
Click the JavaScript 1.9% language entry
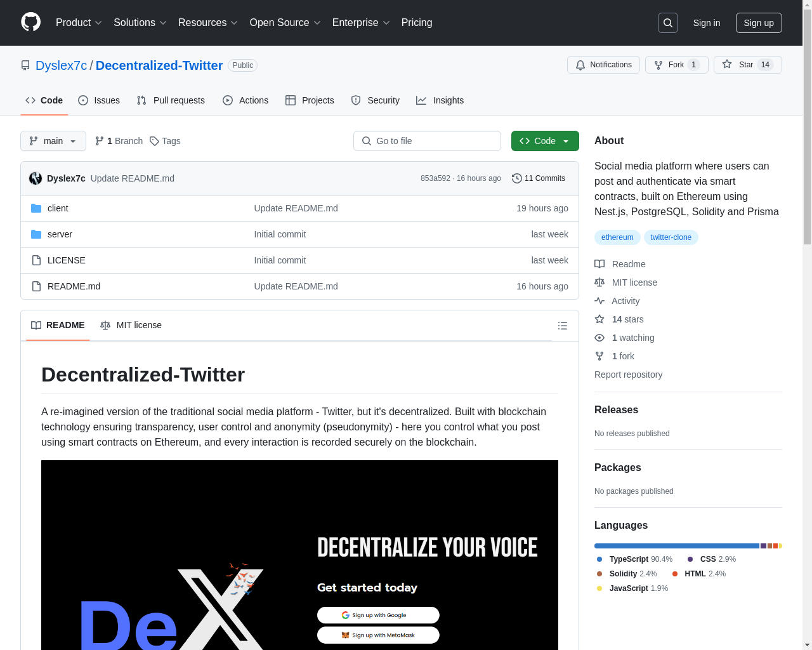(x=632, y=588)
